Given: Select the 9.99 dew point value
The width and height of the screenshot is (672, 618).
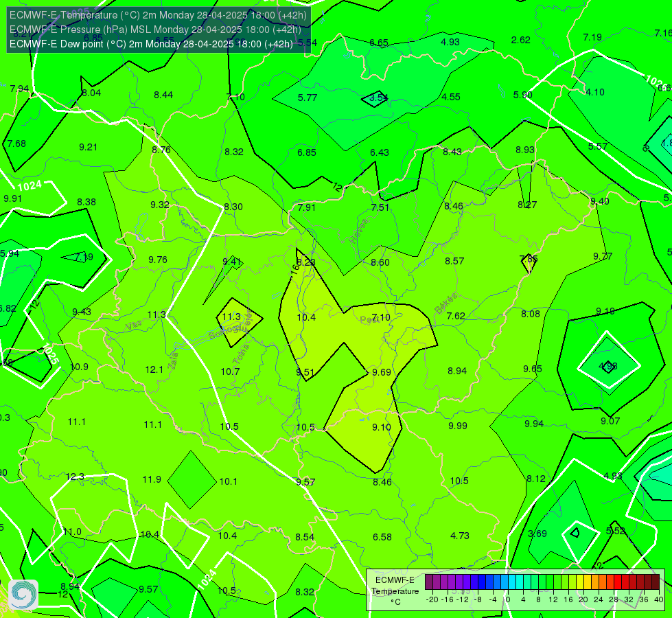Looking at the screenshot, I should coord(458,426).
